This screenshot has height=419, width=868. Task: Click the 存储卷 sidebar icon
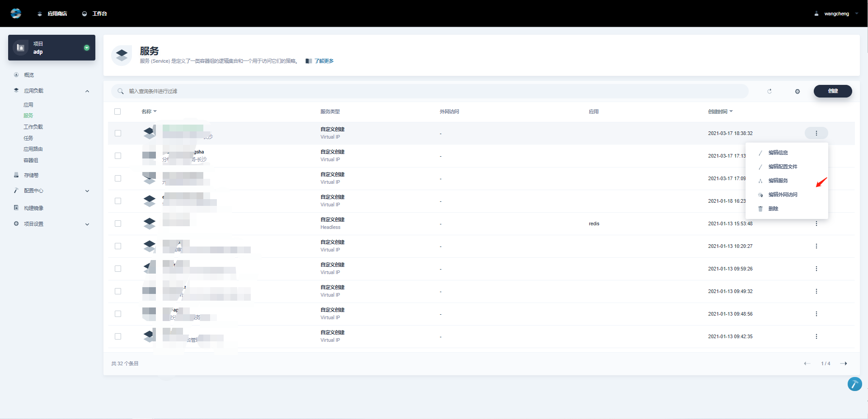click(16, 175)
